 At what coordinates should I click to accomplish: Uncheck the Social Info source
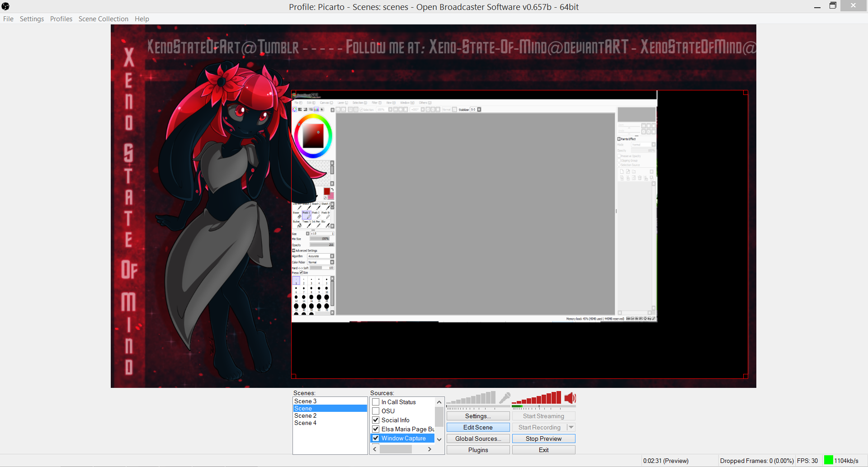pos(376,420)
